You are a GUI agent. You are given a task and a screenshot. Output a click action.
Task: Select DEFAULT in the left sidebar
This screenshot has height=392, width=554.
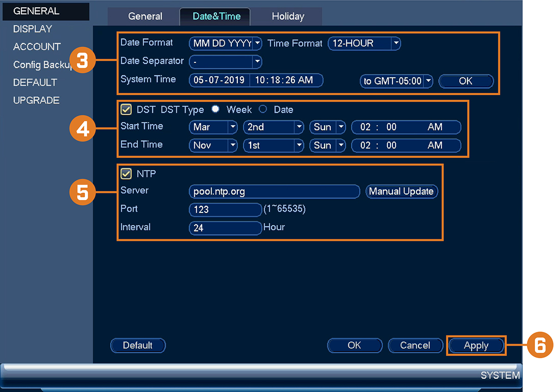coord(35,83)
